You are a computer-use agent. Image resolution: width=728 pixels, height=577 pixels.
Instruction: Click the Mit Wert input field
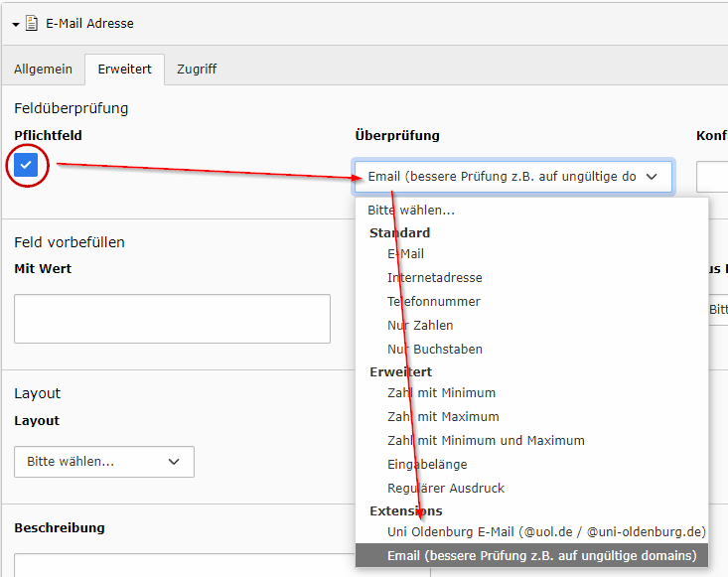coord(172,319)
